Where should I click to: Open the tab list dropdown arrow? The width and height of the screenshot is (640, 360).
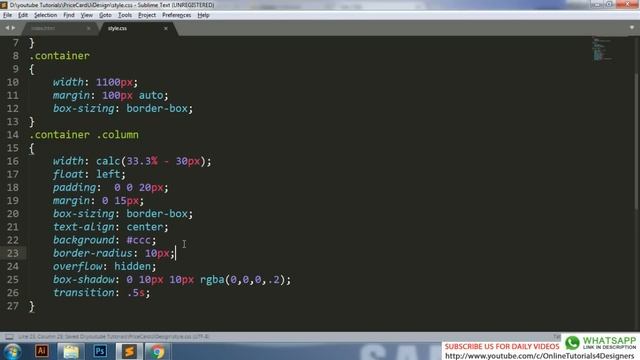point(632,27)
